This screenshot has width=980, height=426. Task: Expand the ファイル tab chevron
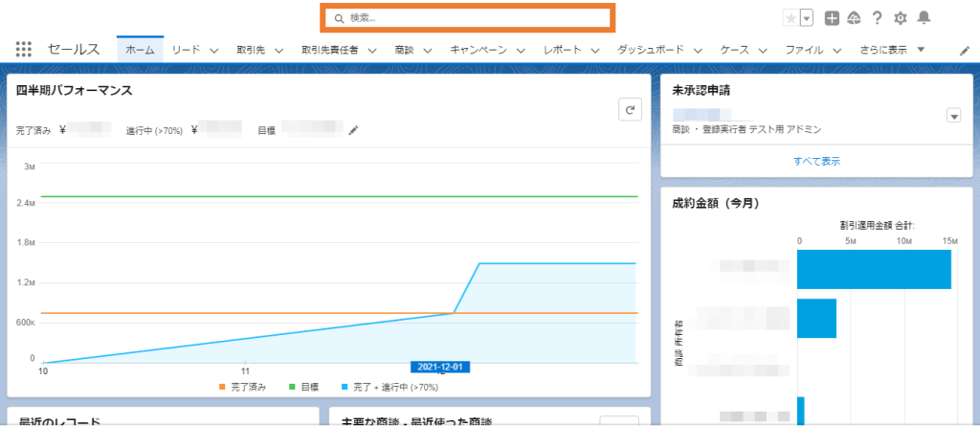(x=836, y=51)
